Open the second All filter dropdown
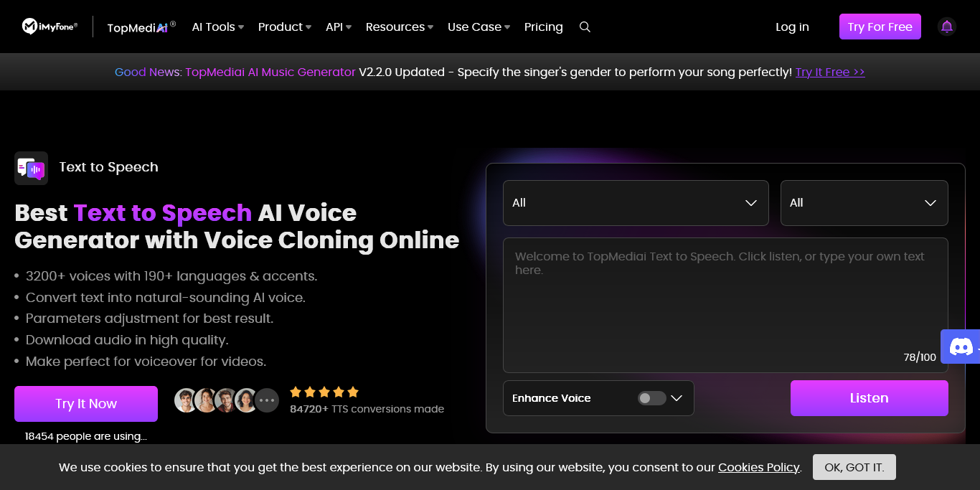 point(864,203)
